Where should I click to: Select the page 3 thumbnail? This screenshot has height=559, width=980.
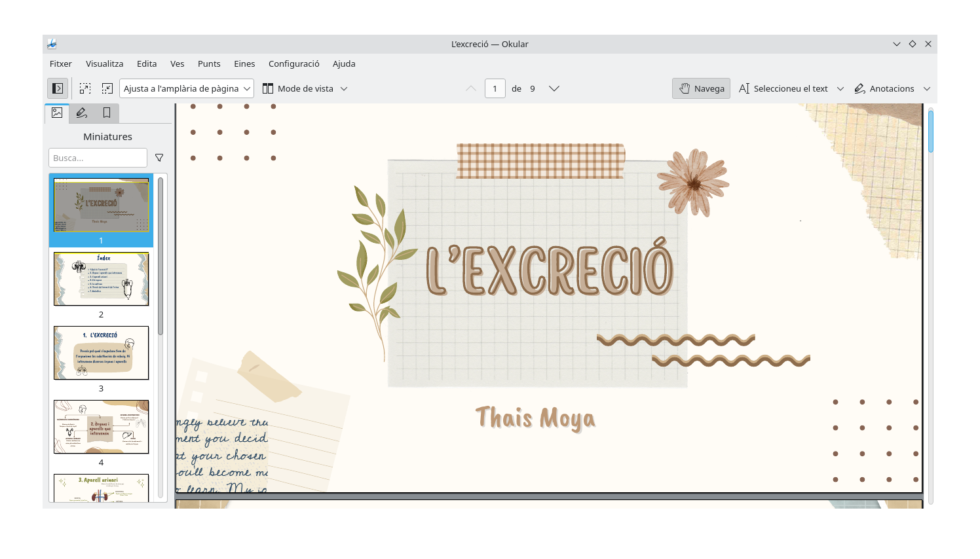click(102, 353)
